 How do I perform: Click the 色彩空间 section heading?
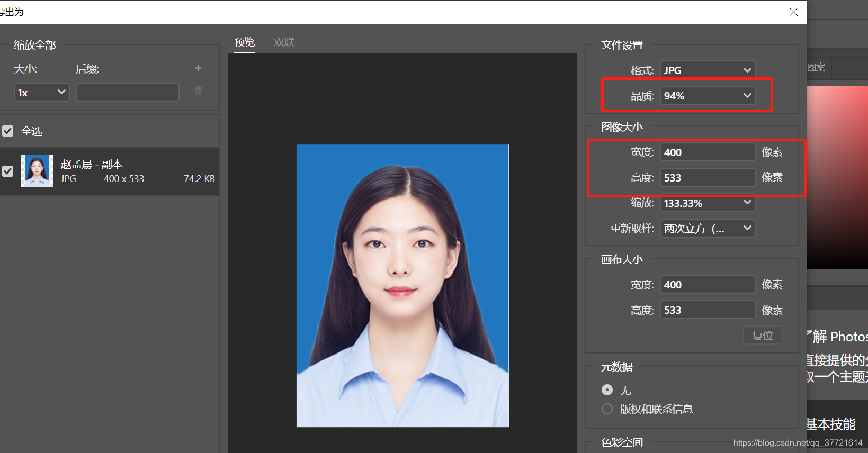[622, 442]
